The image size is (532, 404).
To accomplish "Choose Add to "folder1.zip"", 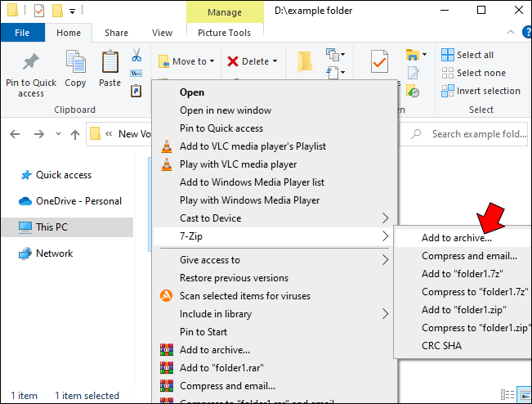I will (463, 310).
